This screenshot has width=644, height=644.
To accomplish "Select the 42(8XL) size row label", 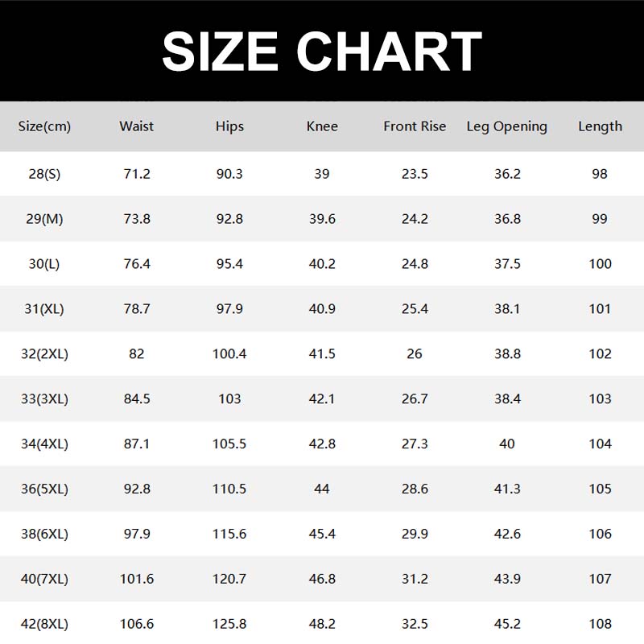I will tap(44, 624).
